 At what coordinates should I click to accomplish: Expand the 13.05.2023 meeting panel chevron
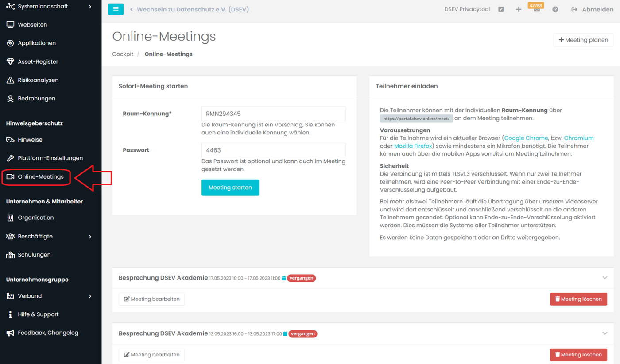click(x=605, y=333)
